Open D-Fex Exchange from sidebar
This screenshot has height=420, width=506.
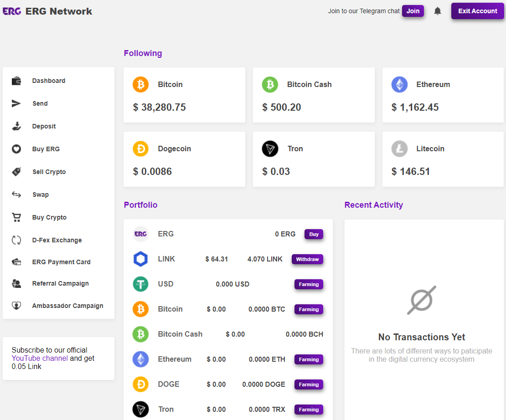(57, 240)
